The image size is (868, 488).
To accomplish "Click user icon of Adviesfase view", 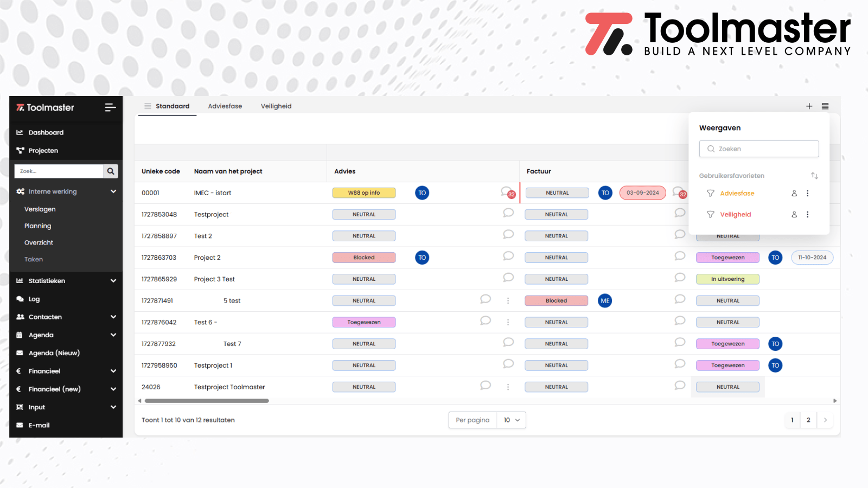I will 794,194.
